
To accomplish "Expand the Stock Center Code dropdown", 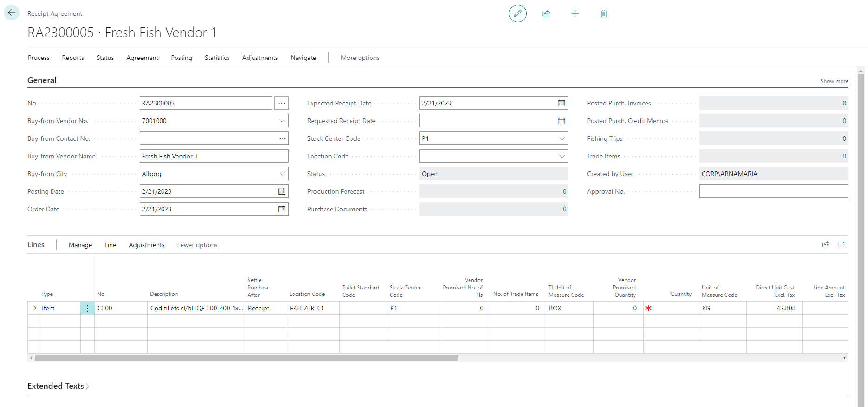I will point(561,138).
